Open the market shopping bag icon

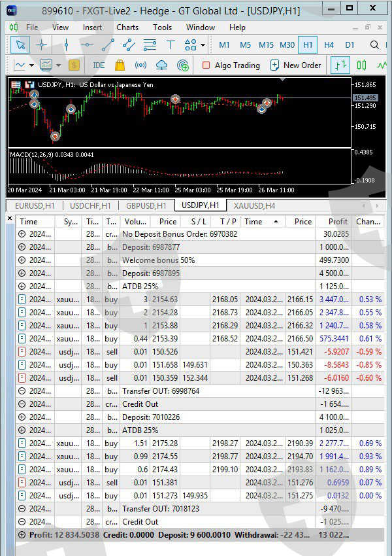click(x=120, y=65)
